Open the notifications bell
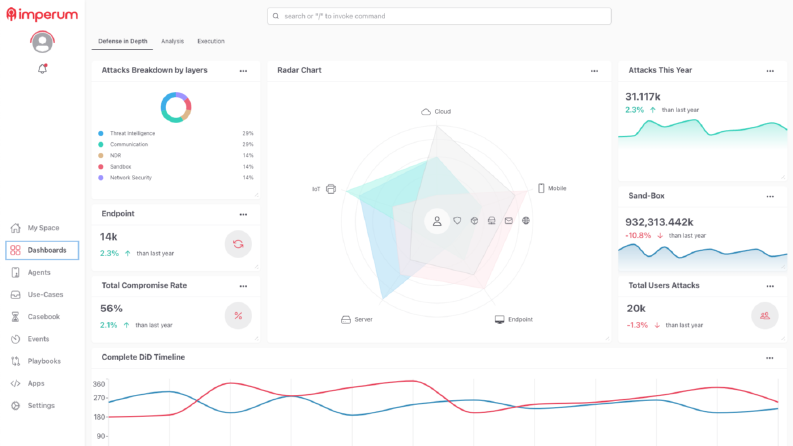The height and width of the screenshot is (446, 793). click(x=42, y=69)
